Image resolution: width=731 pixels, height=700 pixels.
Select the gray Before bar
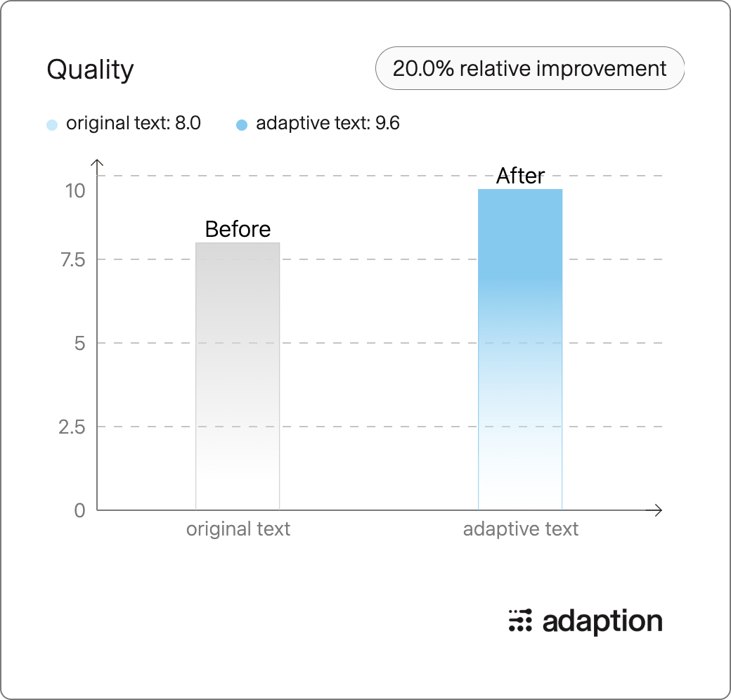click(238, 376)
